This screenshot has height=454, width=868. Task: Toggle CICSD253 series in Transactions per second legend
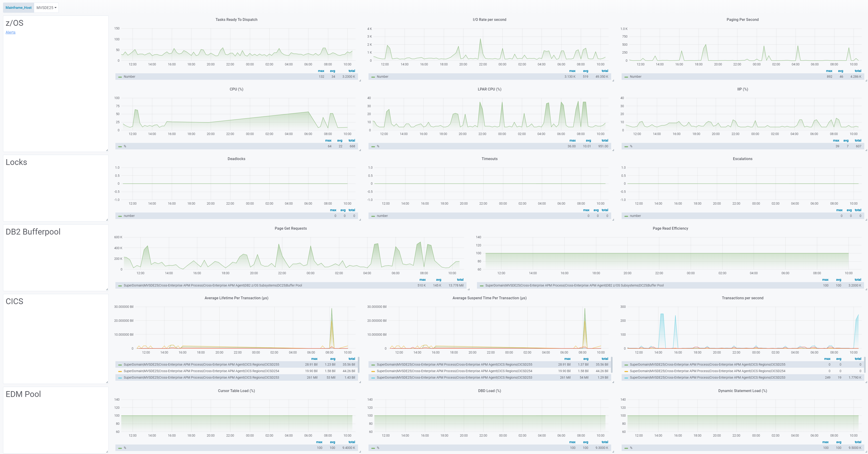(x=707, y=378)
